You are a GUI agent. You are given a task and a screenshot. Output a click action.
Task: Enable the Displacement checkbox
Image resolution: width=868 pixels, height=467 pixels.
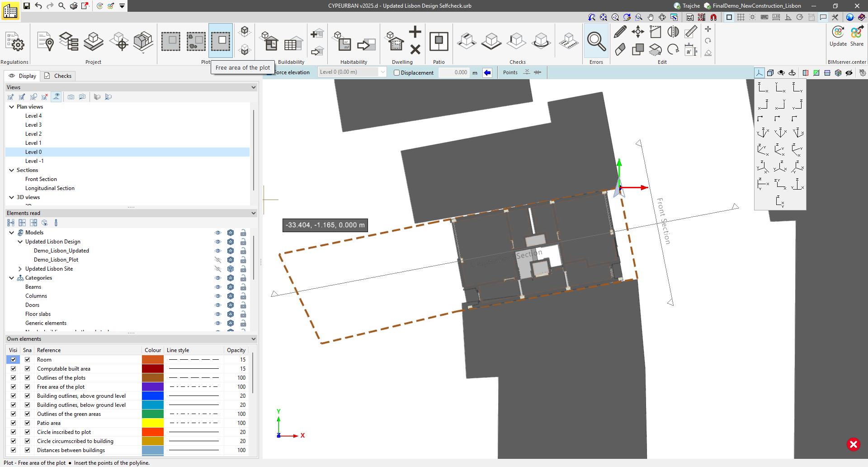[x=397, y=72]
